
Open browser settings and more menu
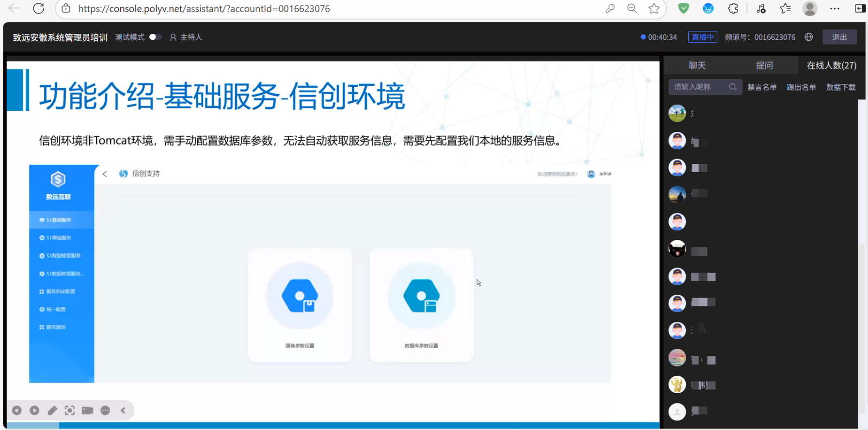click(x=835, y=9)
